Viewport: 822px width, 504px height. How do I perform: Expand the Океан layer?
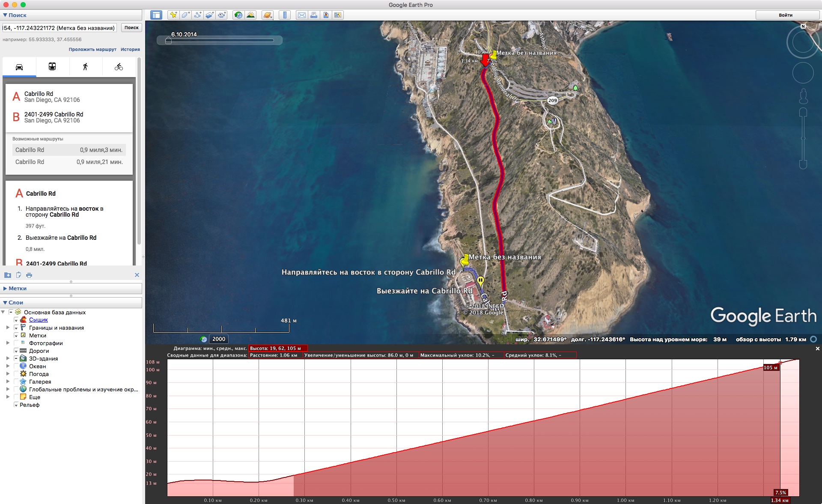[x=8, y=366]
